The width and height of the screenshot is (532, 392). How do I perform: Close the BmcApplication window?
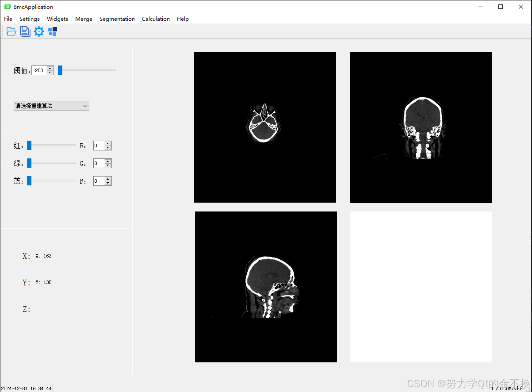[x=521, y=7]
